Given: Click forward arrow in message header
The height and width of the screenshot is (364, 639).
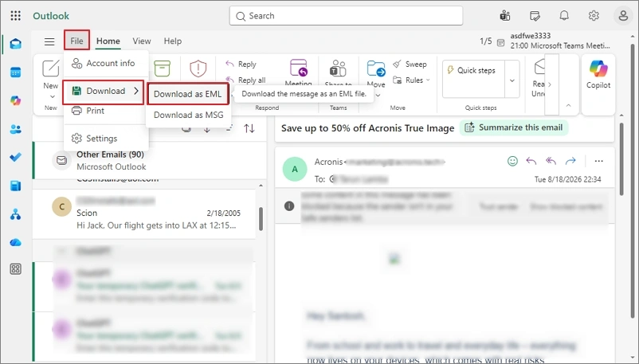Looking at the screenshot, I should click(570, 161).
